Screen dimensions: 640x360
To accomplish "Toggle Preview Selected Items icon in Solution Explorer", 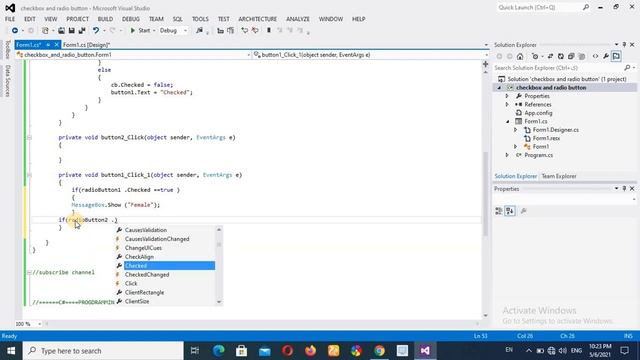I will coord(616,56).
